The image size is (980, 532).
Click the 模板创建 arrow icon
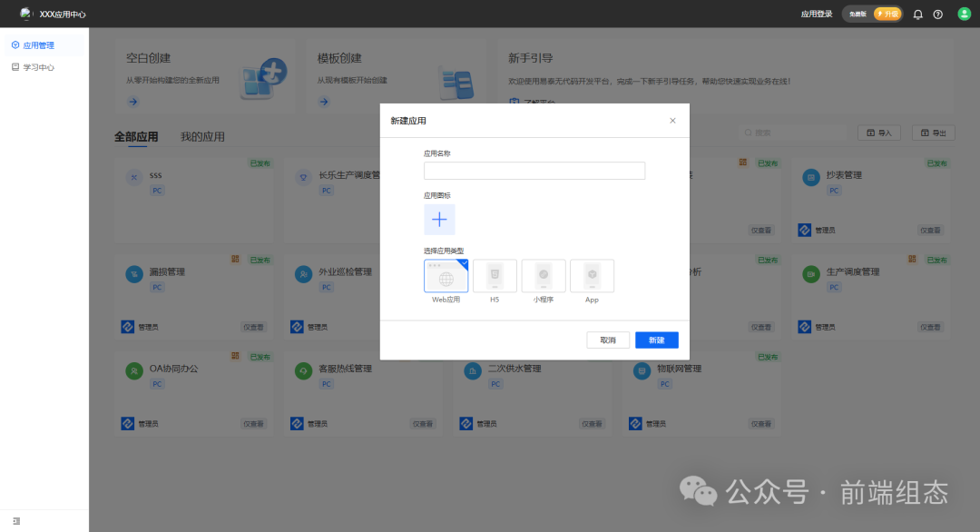[324, 102]
